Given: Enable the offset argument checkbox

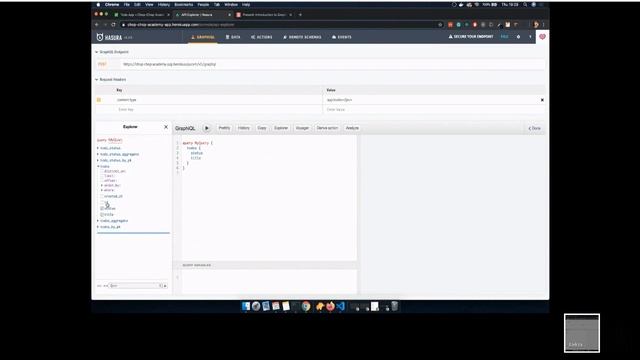Looking at the screenshot, I should [x=102, y=180].
